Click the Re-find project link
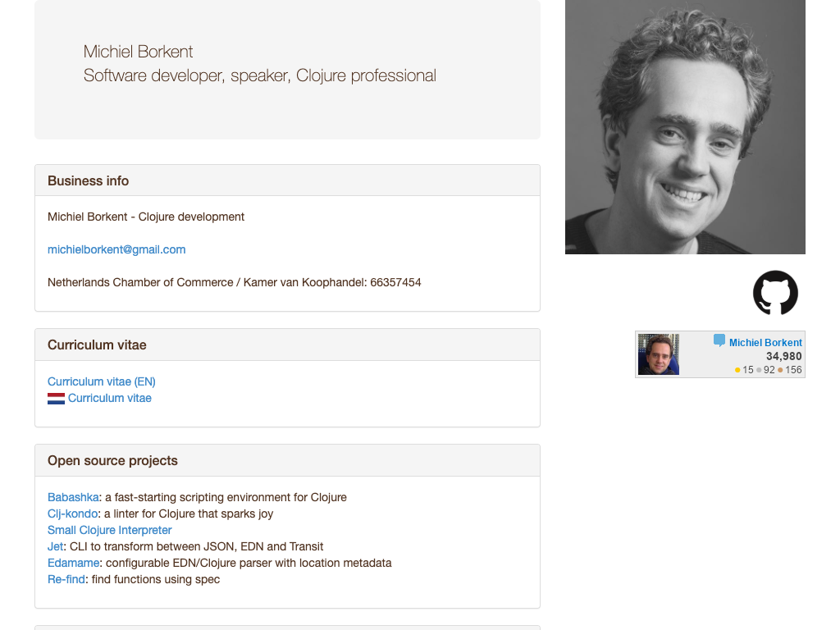 [66, 579]
